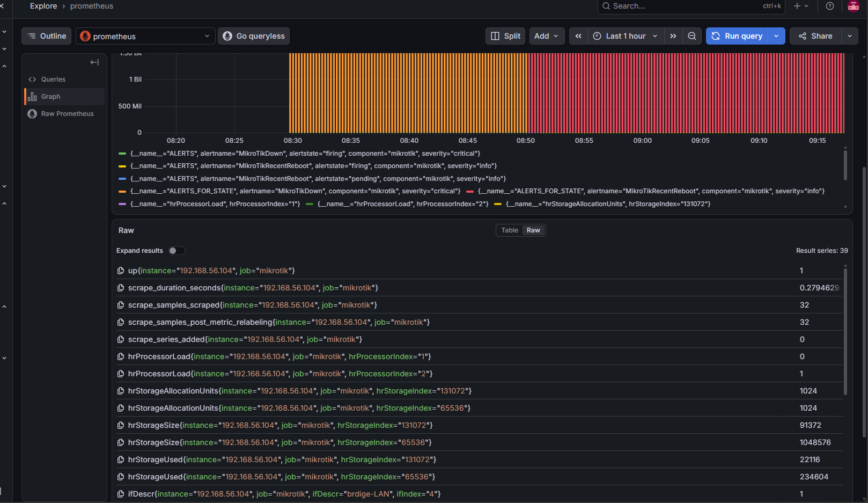Open the Last 1 hour time picker
868x503 pixels.
click(x=626, y=36)
